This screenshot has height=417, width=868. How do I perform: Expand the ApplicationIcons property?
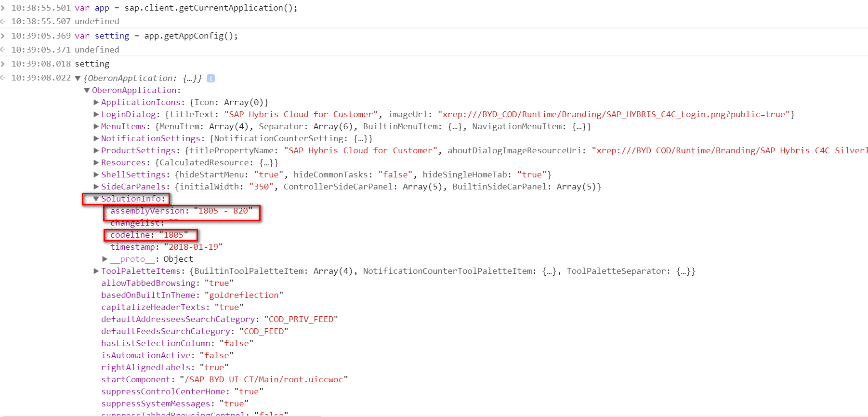(96, 102)
